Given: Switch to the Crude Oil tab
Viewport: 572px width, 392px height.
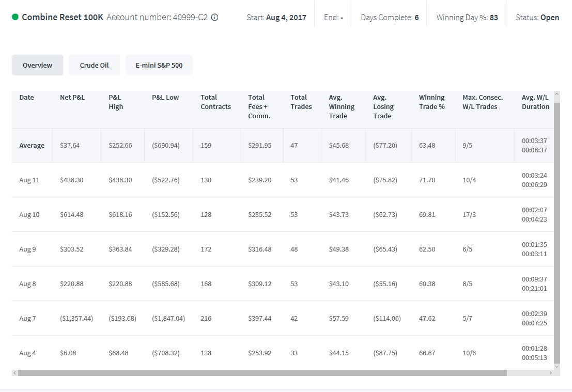Looking at the screenshot, I should pos(95,65).
